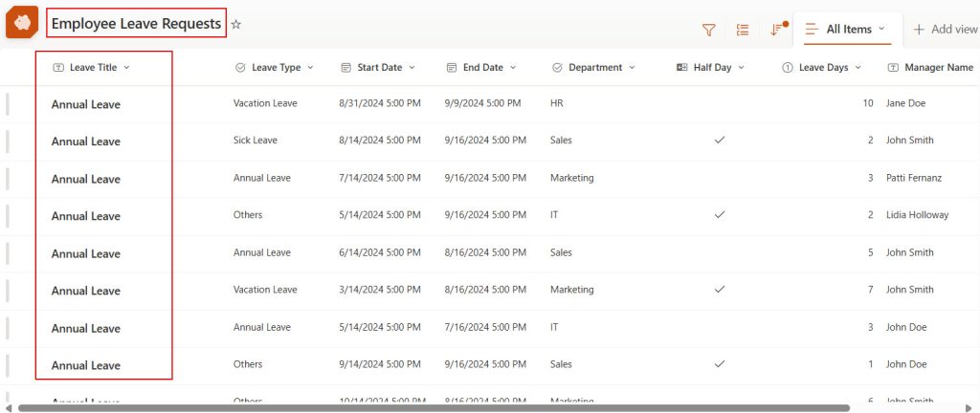This screenshot has width=980, height=413.
Task: Open the Department column dropdown
Action: point(632,67)
